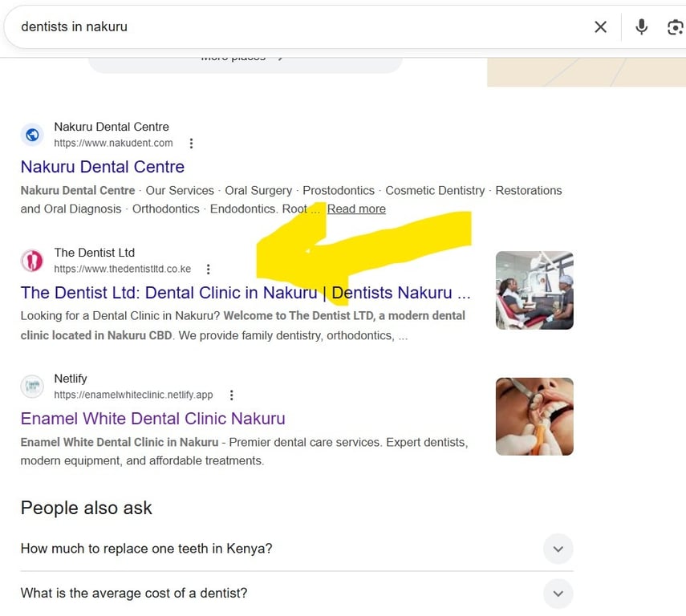
Task: Open image search with the camera lens icon
Action: pyautogui.click(x=676, y=27)
